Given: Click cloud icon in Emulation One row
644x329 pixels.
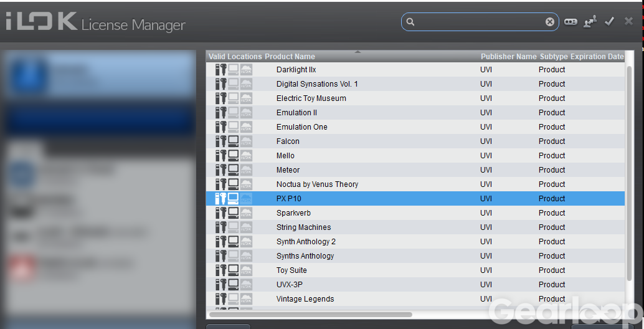Looking at the screenshot, I should [x=246, y=127].
